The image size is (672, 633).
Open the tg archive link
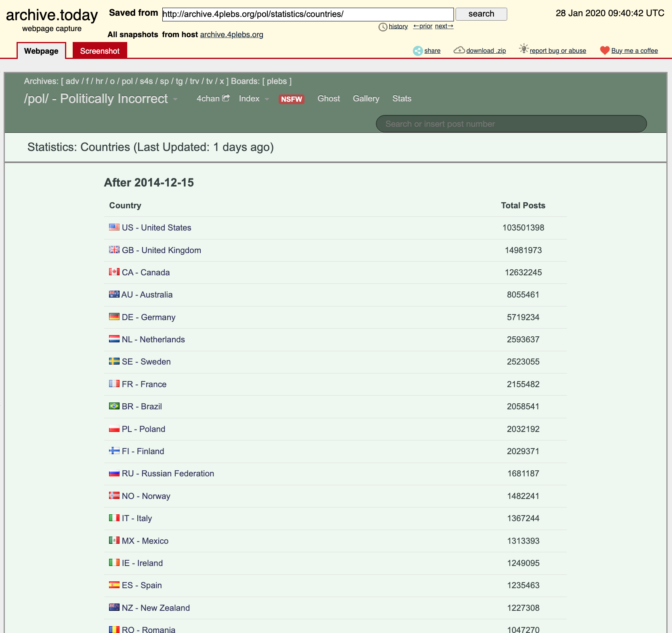coord(179,81)
